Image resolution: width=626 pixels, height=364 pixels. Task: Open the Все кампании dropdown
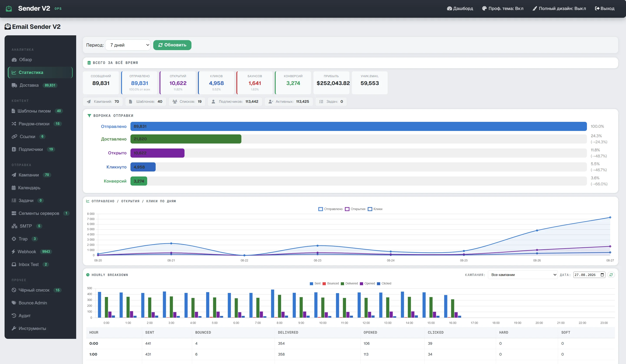tap(523, 275)
